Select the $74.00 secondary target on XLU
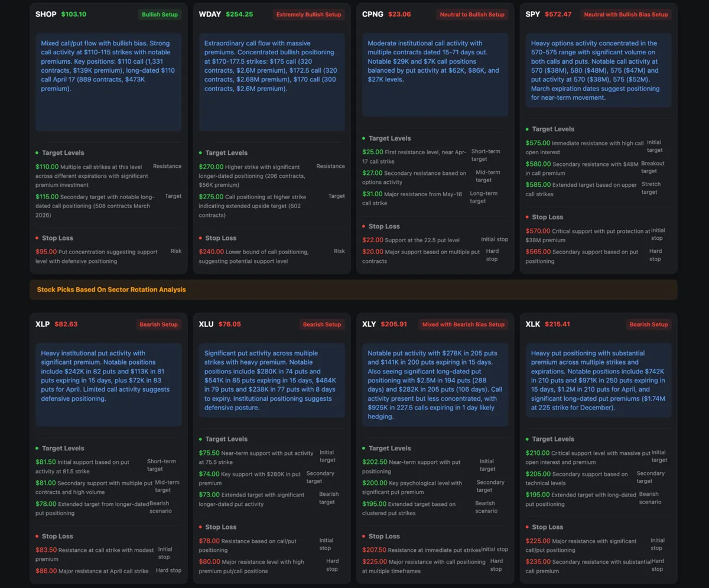Viewport: 709px width, 588px height. pyautogui.click(x=209, y=474)
